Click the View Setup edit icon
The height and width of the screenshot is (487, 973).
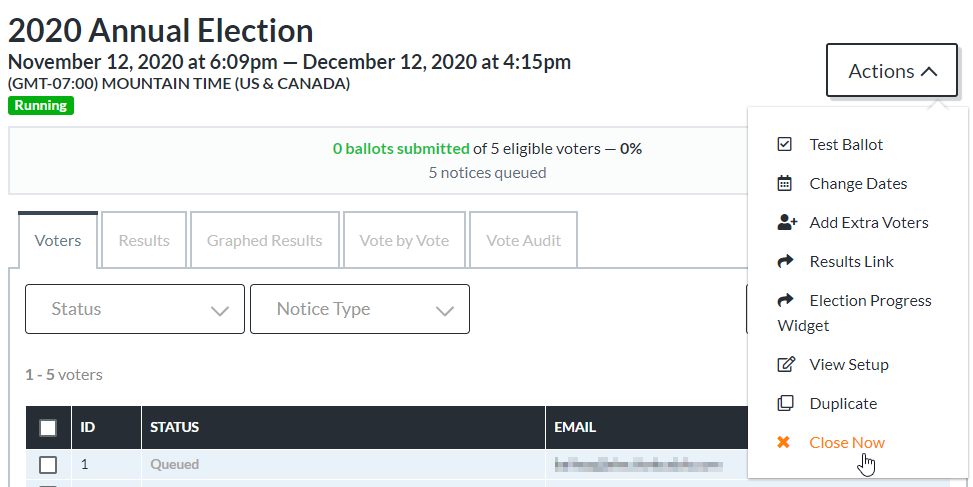tap(786, 364)
